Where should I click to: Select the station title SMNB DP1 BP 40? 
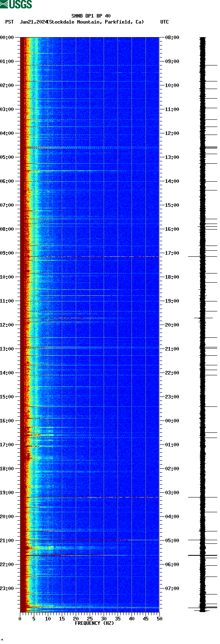tap(91, 16)
